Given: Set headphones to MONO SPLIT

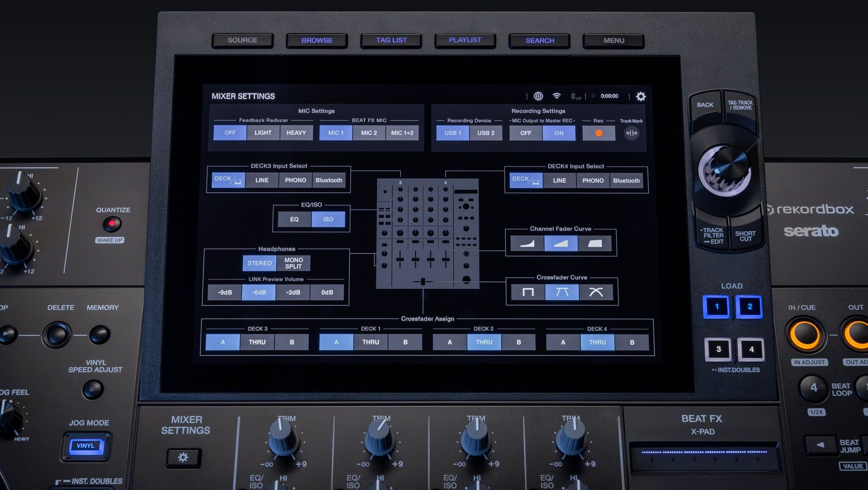Looking at the screenshot, I should pos(293,263).
